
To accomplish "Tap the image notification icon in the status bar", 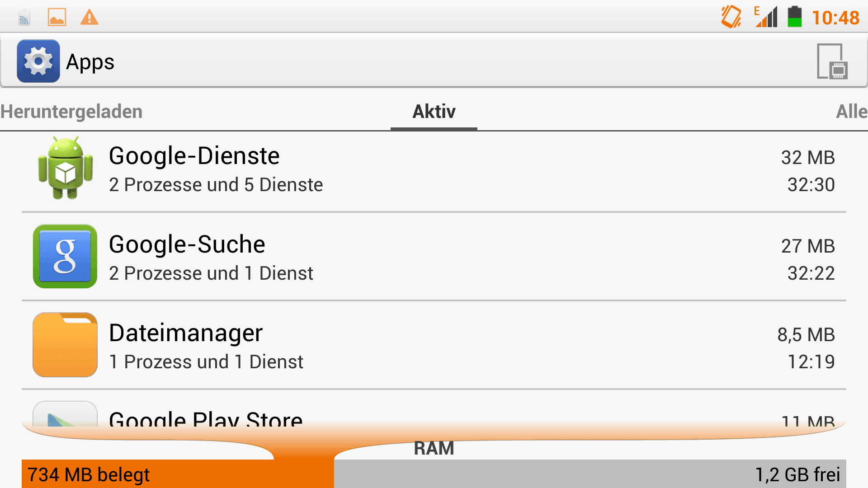I will 57,18.
